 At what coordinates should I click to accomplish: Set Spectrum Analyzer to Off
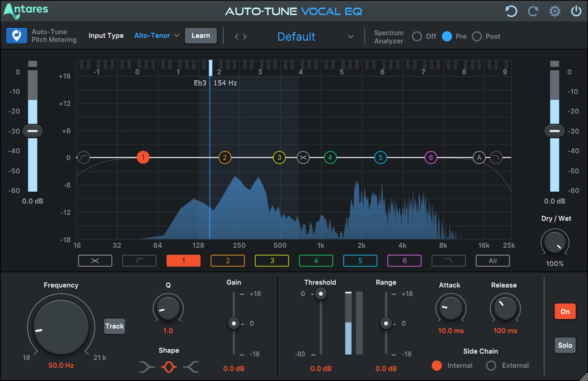click(x=417, y=37)
